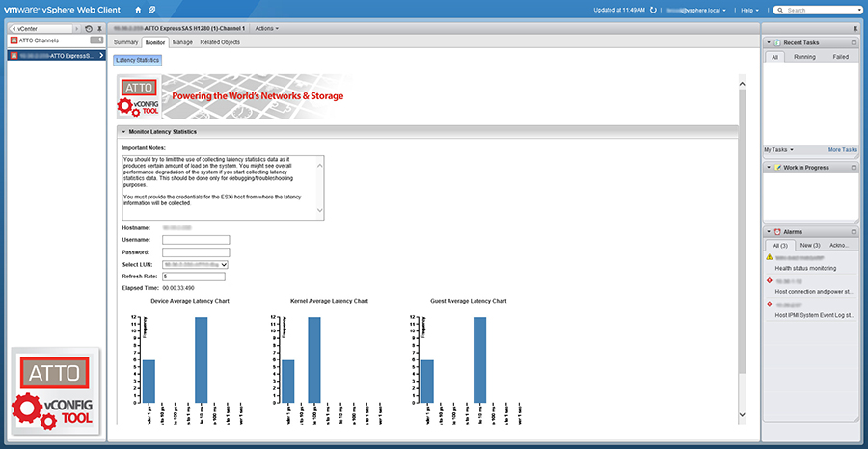Open the linked objects icon beside Home
The image size is (868, 449).
(x=151, y=10)
